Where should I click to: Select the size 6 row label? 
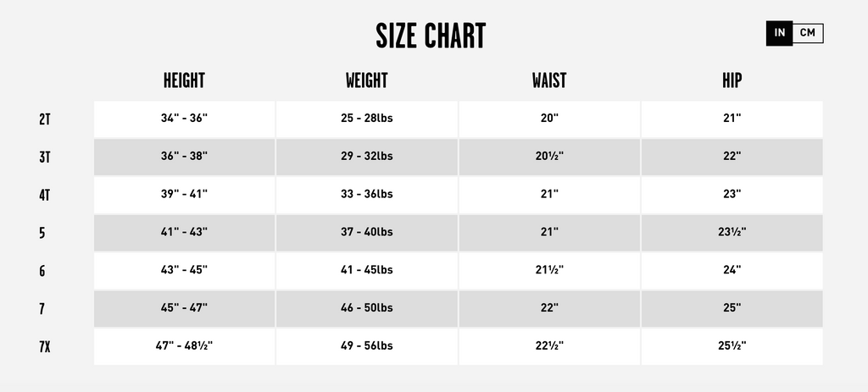coord(42,271)
